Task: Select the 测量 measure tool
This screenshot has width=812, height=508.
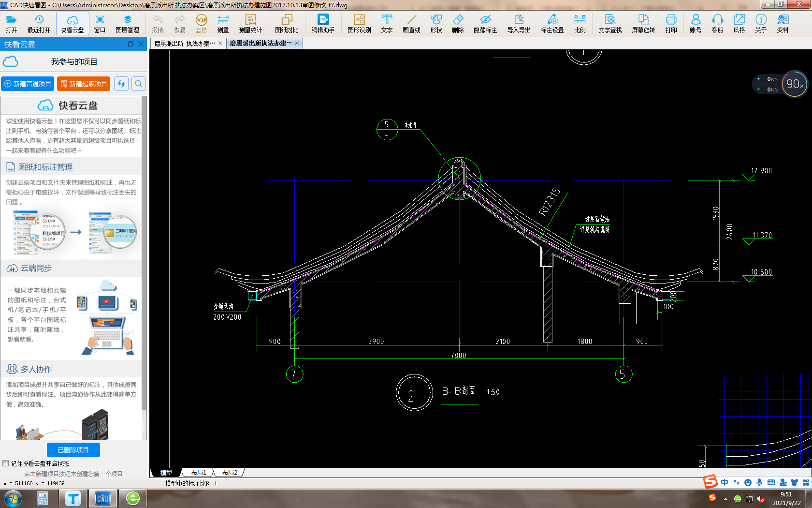Action: (223, 23)
